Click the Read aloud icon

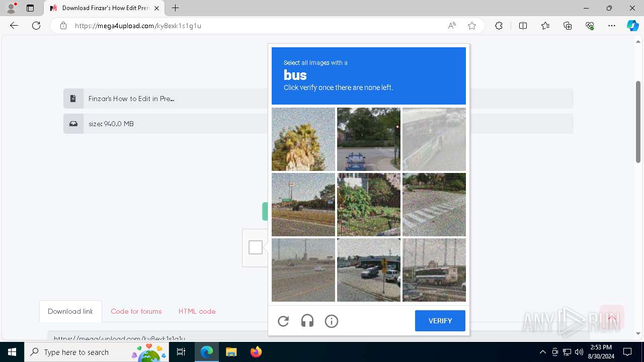coord(452,26)
